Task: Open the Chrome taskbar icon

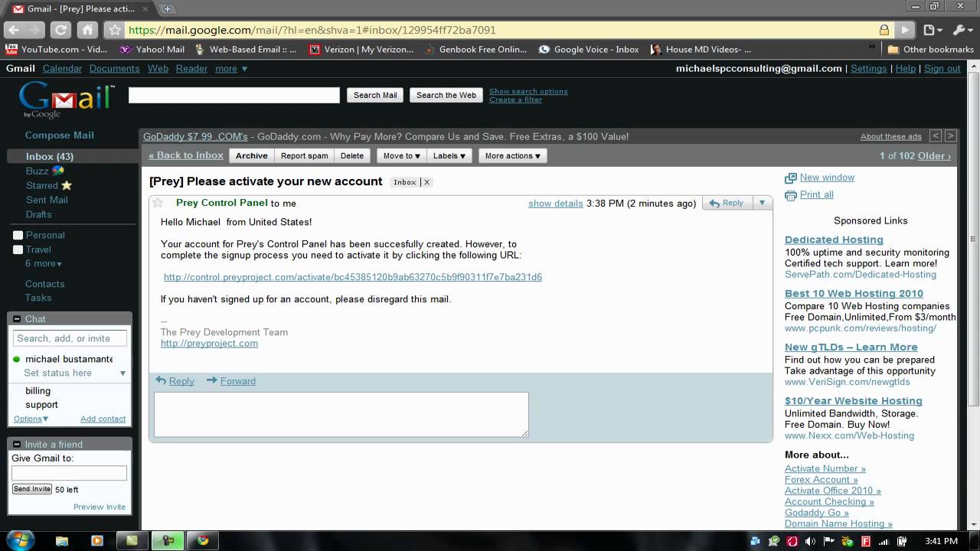Action: coord(203,540)
